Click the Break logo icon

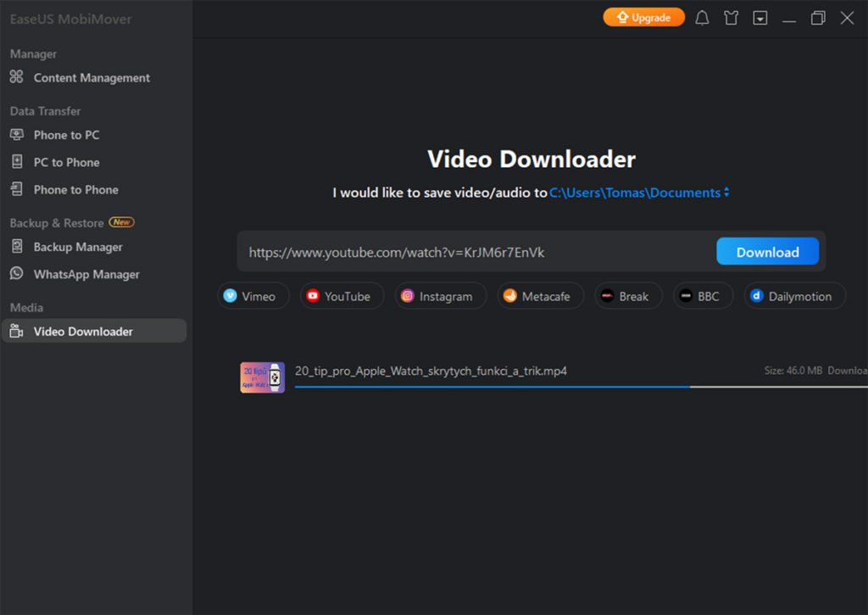pyautogui.click(x=607, y=296)
